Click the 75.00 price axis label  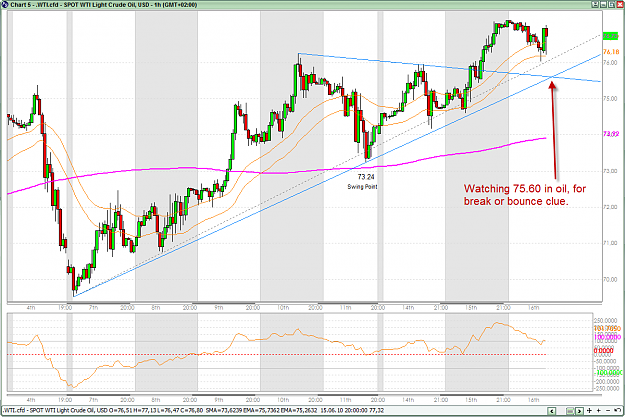click(x=610, y=98)
